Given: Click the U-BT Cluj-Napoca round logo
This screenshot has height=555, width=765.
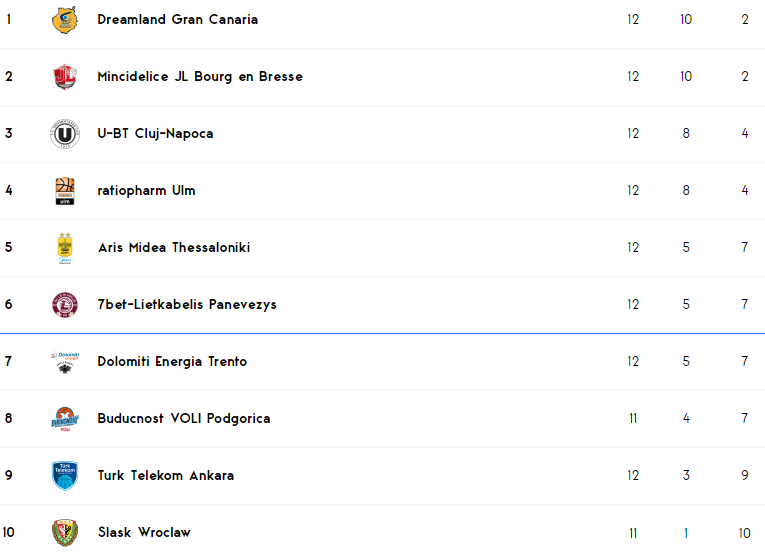Looking at the screenshot, I should pos(65,134).
